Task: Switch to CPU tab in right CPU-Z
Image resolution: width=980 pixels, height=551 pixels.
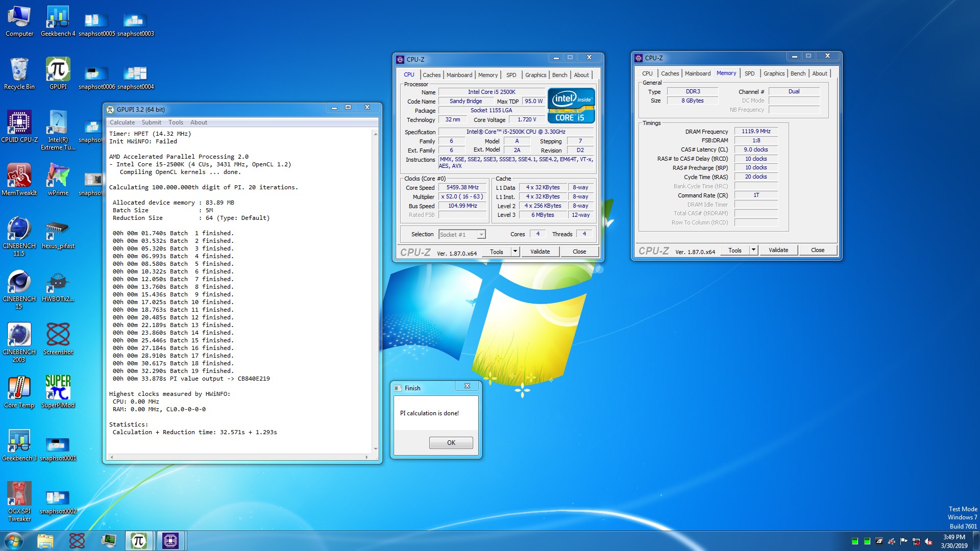Action: coord(647,73)
